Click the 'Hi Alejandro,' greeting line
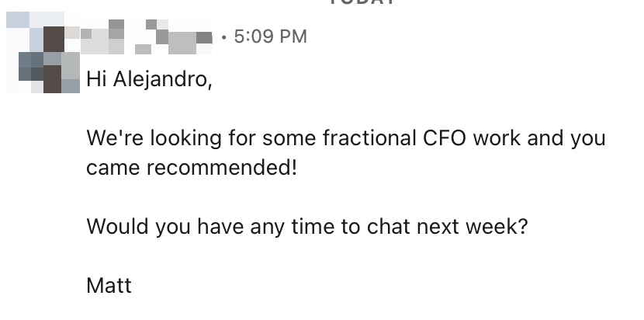 tap(148, 79)
